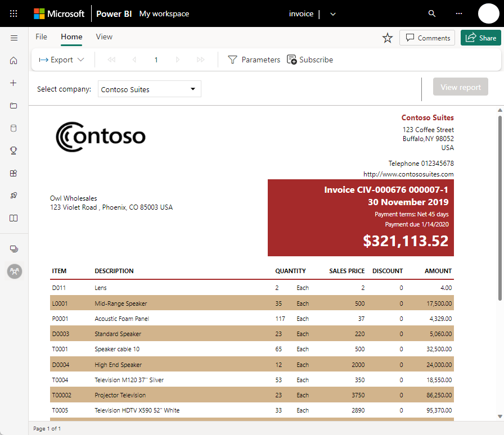The image size is (504, 435).
Task: Open the View menu
Action: pos(104,37)
